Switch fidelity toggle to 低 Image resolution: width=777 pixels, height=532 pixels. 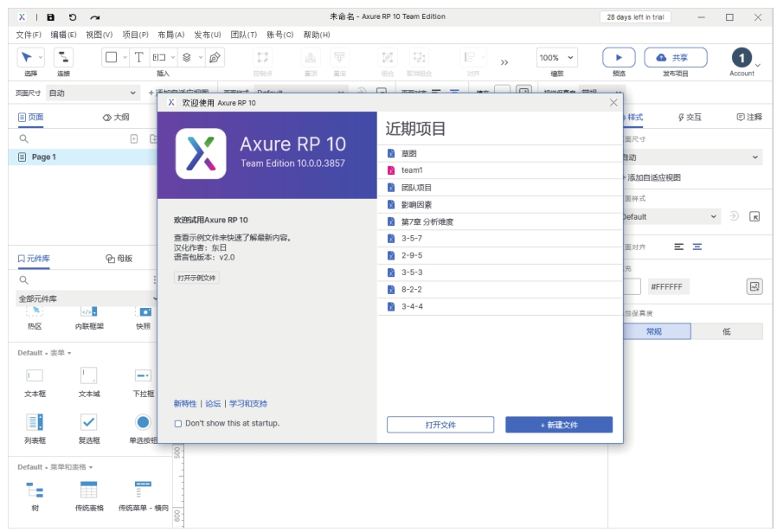pos(726,331)
